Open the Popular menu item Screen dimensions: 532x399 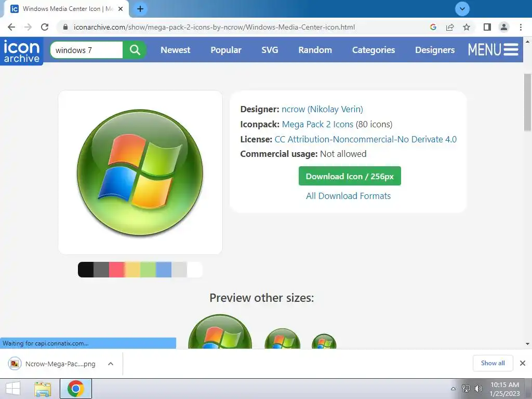click(226, 50)
